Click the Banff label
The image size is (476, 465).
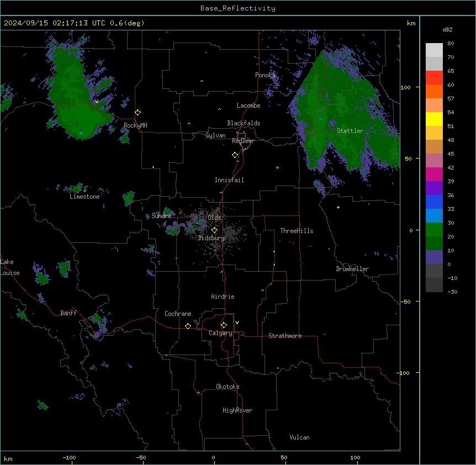point(68,313)
